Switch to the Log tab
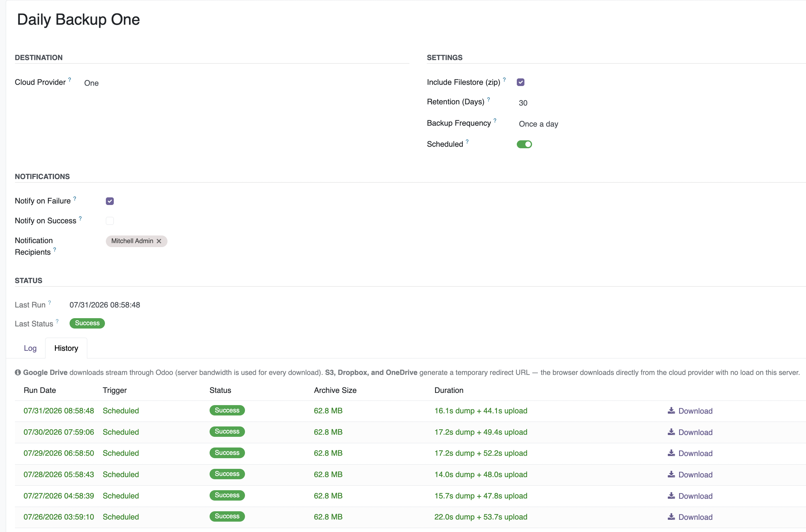The height and width of the screenshot is (532, 806). (30, 348)
